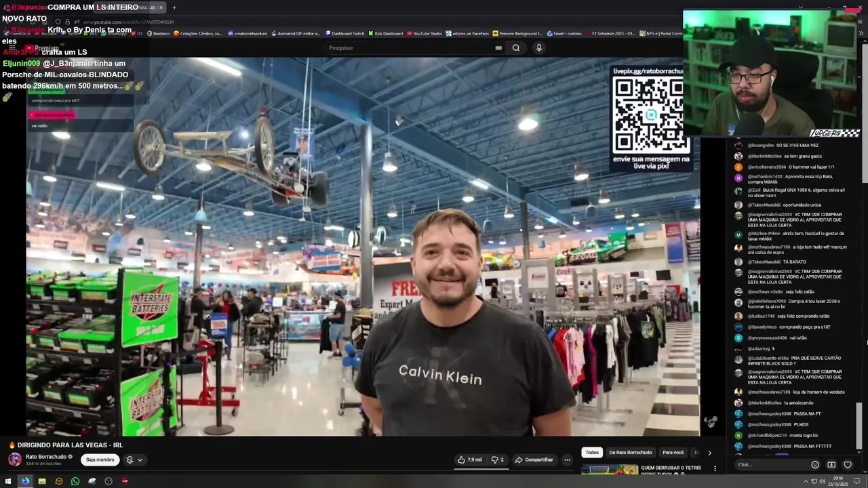Open File Explorer from the taskbar
868x488 pixels.
pyautogui.click(x=42, y=481)
